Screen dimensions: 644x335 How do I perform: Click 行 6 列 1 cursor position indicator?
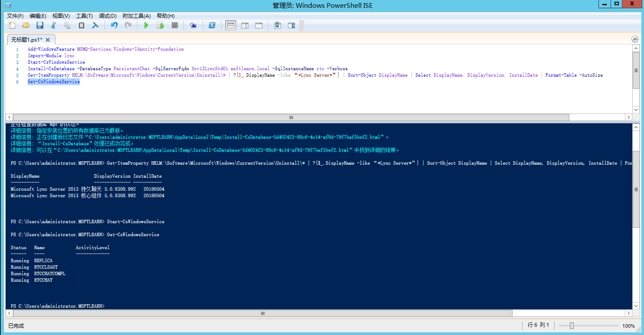pyautogui.click(x=538, y=325)
